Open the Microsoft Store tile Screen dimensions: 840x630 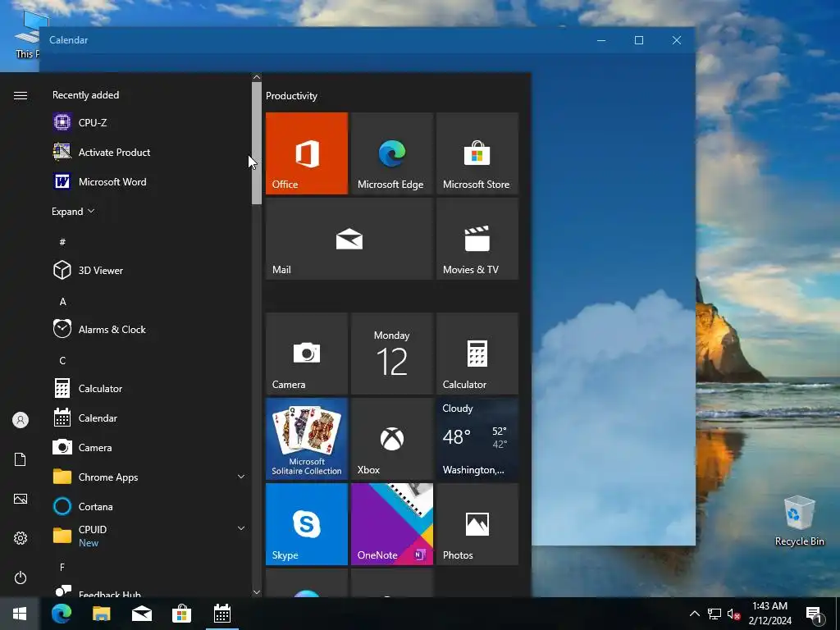[477, 153]
